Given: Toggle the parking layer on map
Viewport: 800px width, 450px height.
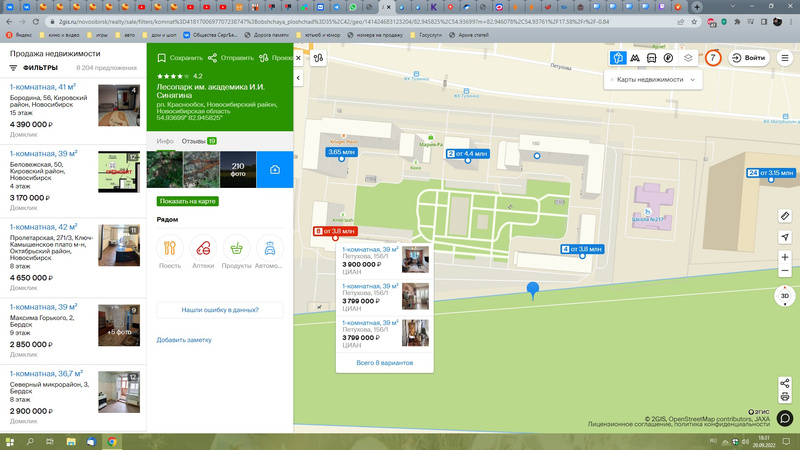Looking at the screenshot, I should pyautogui.click(x=668, y=58).
